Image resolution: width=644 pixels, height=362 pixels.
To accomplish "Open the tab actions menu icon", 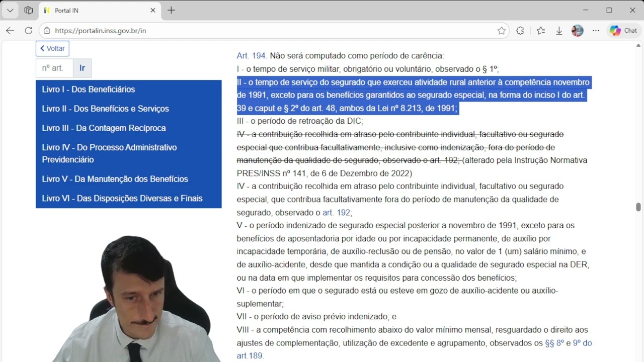I will (29, 10).
